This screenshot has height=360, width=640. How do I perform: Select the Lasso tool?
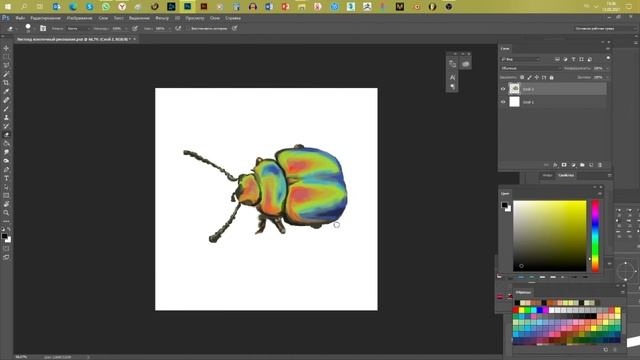(x=6, y=65)
